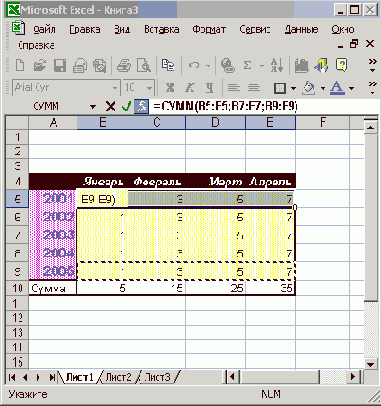Image resolution: width=381 pixels, height=406 pixels.
Task: Click the Open folder toolbar icon
Action: [x=40, y=65]
